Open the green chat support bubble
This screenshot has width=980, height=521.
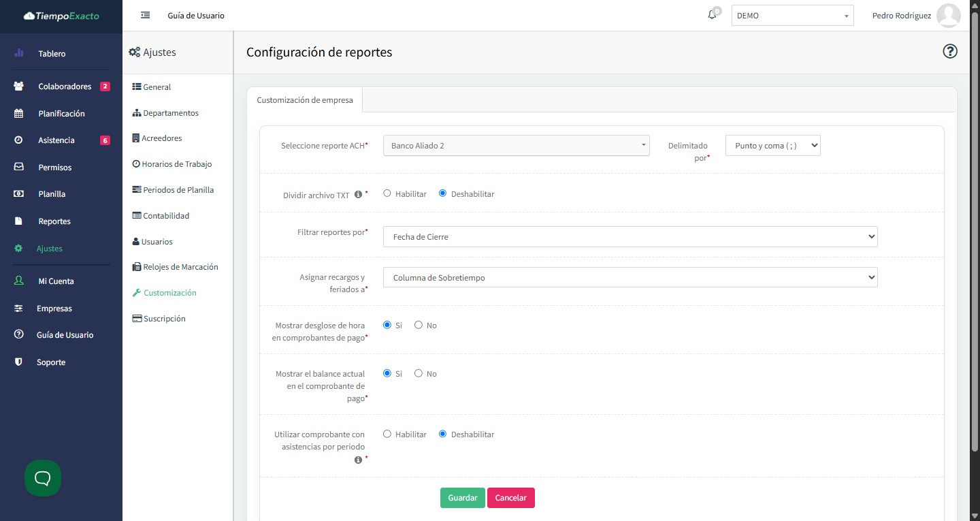(x=43, y=478)
